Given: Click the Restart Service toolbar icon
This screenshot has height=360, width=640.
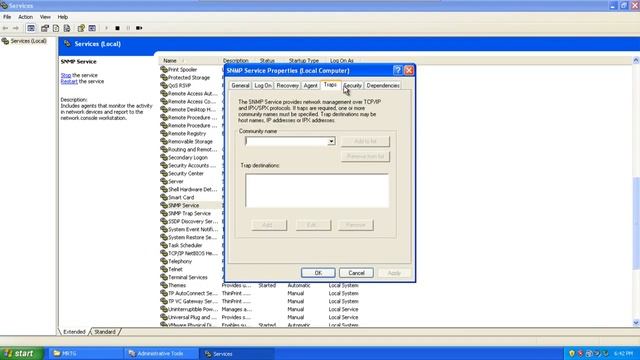Looking at the screenshot, I should [139, 28].
